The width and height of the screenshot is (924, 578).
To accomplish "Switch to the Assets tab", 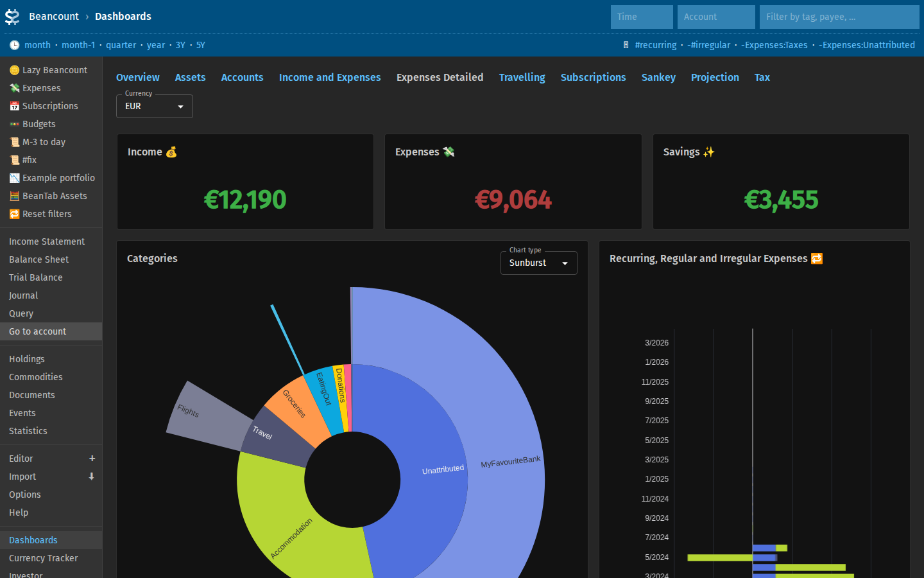I will (191, 77).
